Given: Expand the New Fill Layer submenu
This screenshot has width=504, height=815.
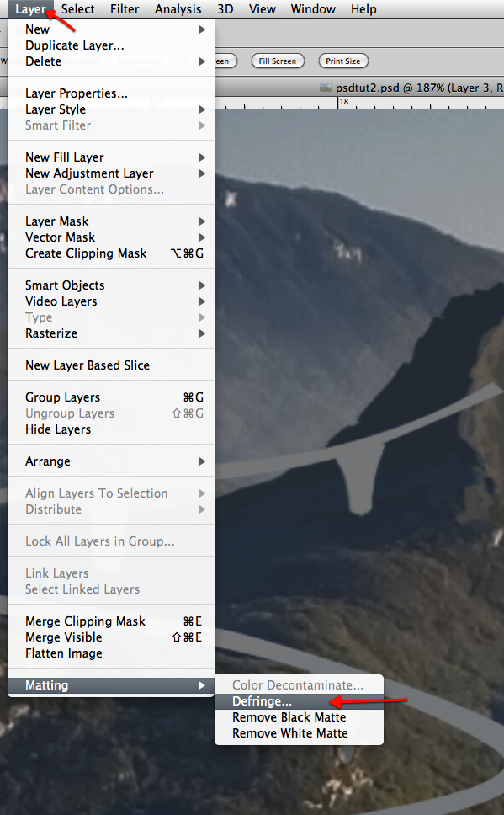Looking at the screenshot, I should click(x=111, y=157).
